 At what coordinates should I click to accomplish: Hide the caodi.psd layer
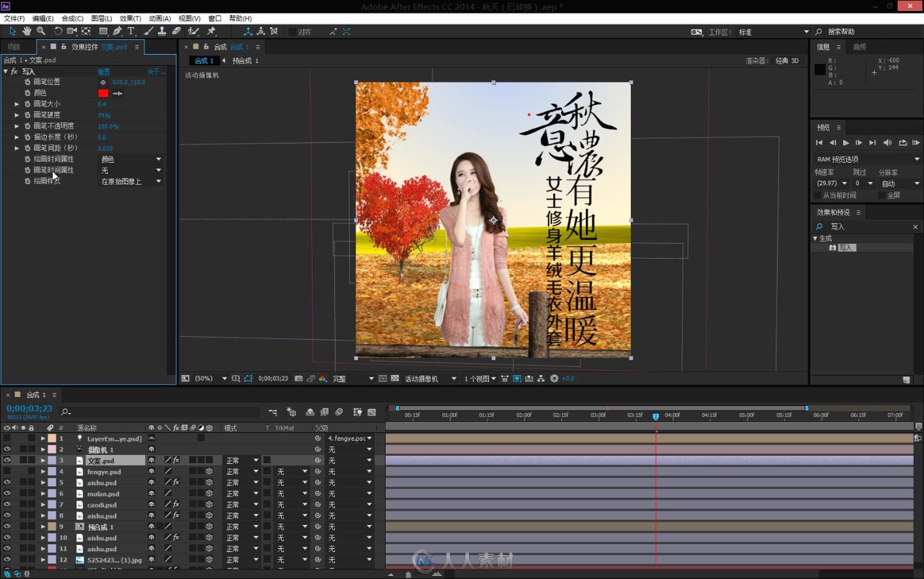point(7,504)
